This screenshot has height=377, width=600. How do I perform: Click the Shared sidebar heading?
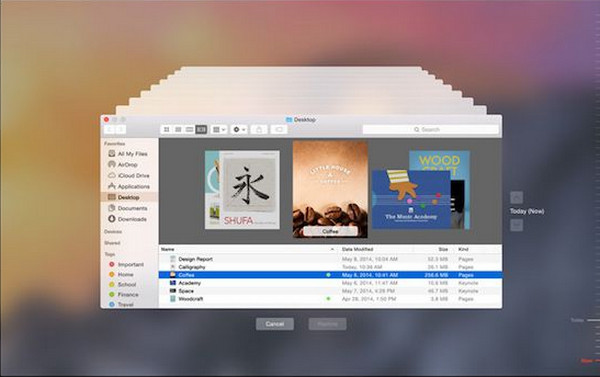112,243
